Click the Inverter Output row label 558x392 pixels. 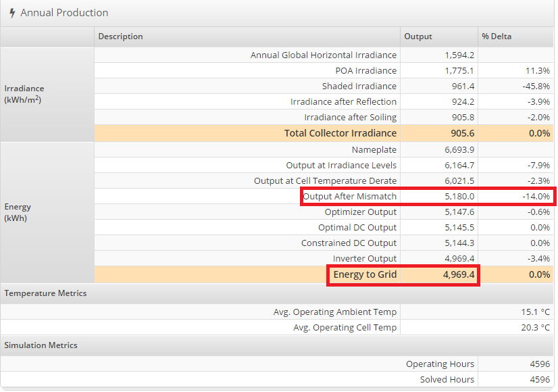pos(365,258)
